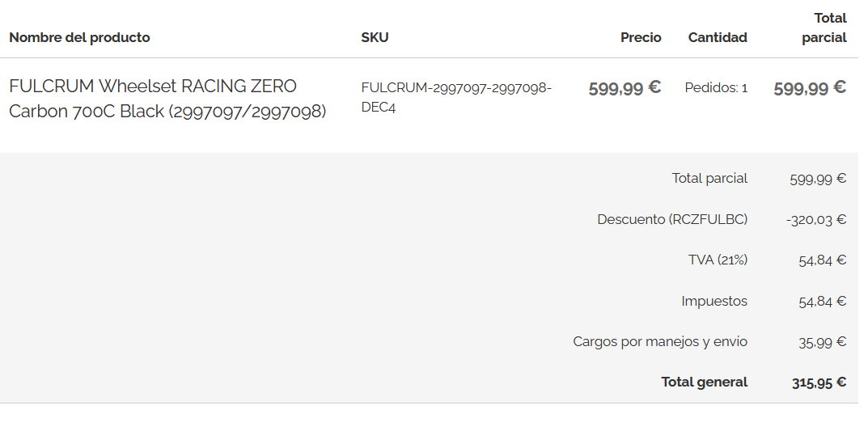Click the "Nombre del producto" column header
Image resolution: width=868 pixels, height=431 pixels.
pyautogui.click(x=79, y=37)
